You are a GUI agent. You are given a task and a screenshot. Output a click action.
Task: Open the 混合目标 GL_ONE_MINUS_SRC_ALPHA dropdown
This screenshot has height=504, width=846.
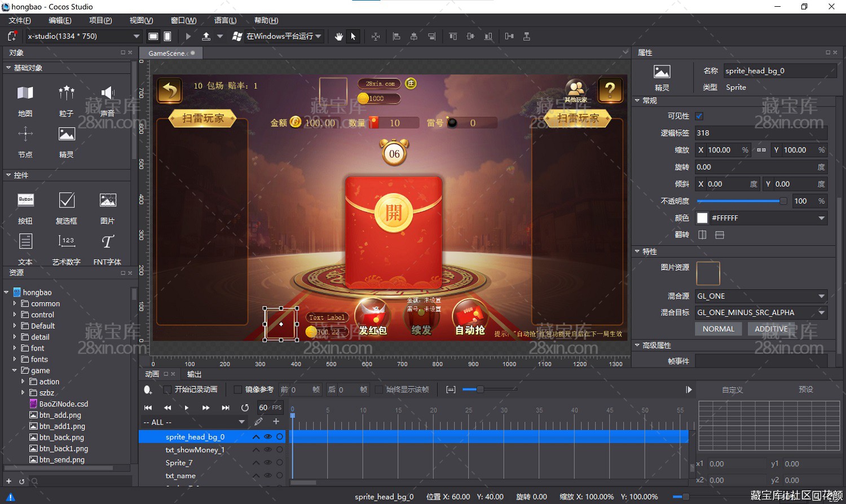pos(761,312)
